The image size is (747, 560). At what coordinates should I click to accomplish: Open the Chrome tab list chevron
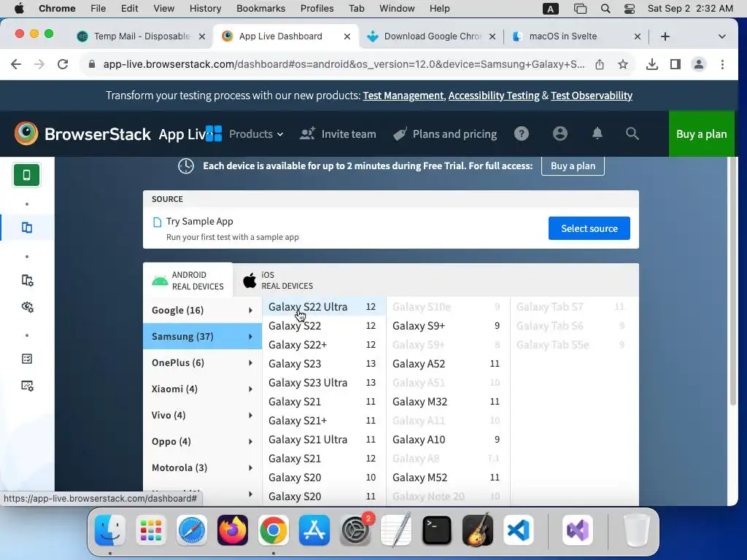721,36
